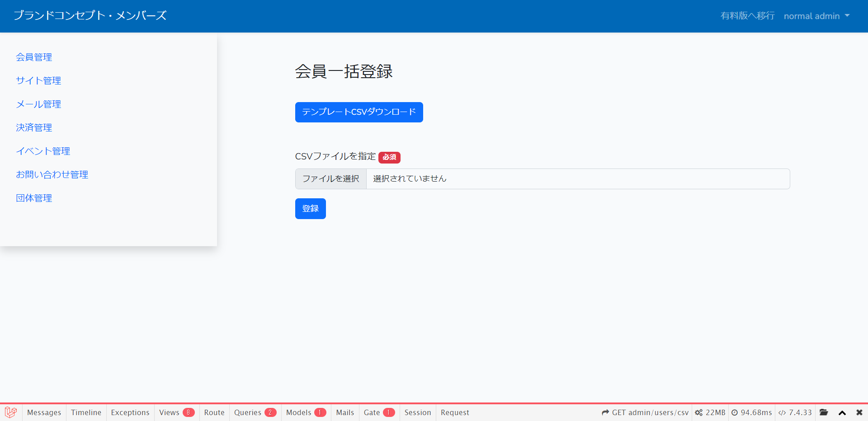Open the Views tab in debugbar
This screenshot has height=421, width=868.
point(177,412)
